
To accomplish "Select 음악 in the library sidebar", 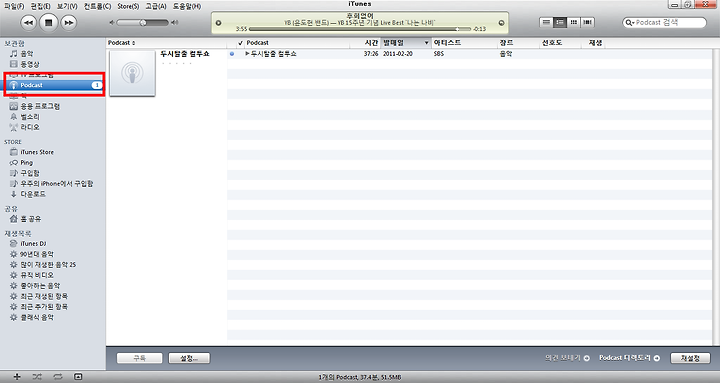I will pyautogui.click(x=27, y=54).
